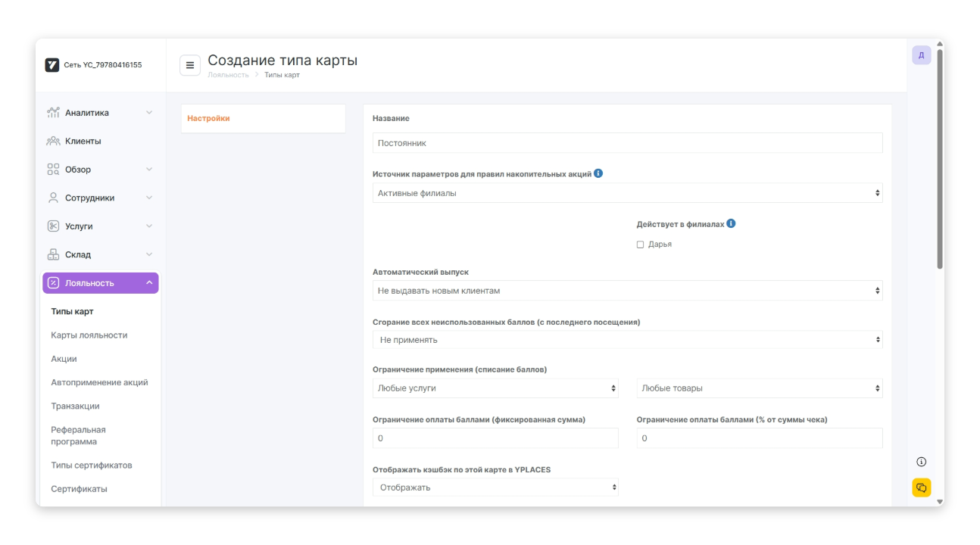Click the Аналитика chart icon
Screen dimensions: 980x545
tap(53, 113)
